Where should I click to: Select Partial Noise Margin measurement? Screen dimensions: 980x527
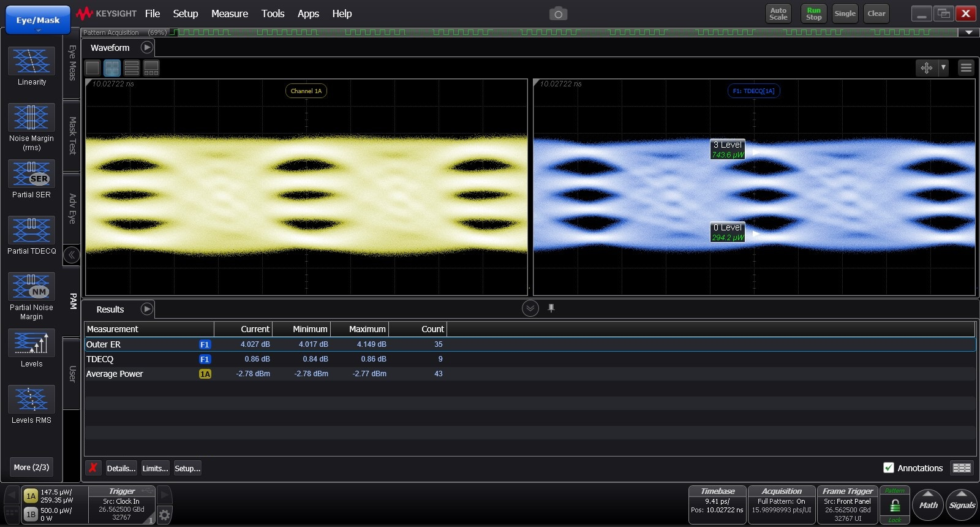coord(31,297)
